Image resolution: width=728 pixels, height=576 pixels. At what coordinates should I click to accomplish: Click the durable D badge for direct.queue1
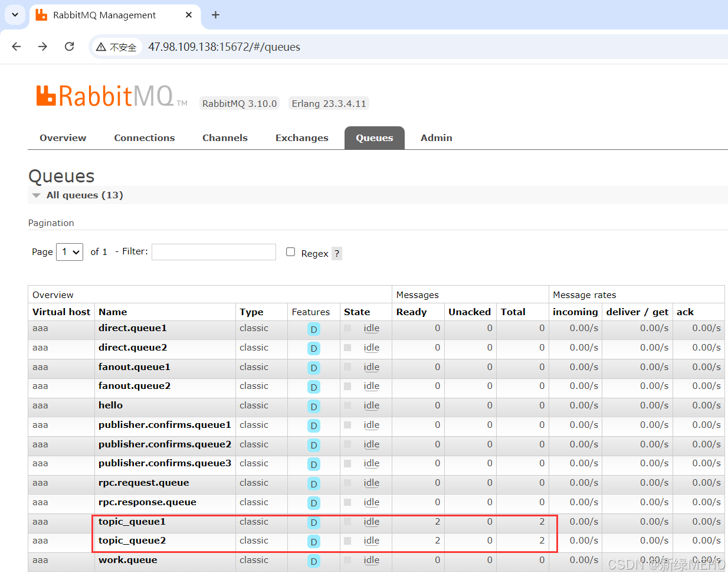click(314, 329)
